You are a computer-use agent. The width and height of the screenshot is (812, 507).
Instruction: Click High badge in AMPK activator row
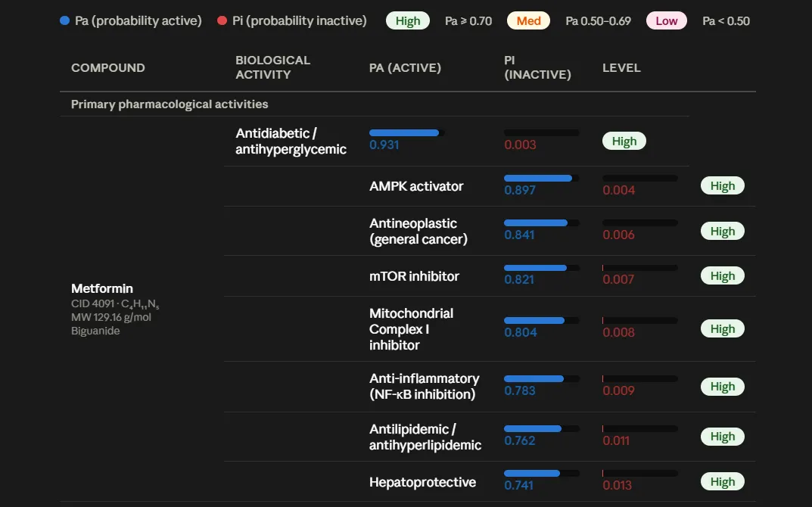tap(723, 186)
